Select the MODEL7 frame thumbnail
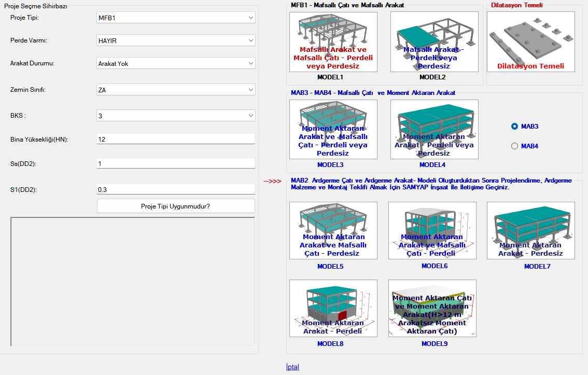 tap(530, 230)
